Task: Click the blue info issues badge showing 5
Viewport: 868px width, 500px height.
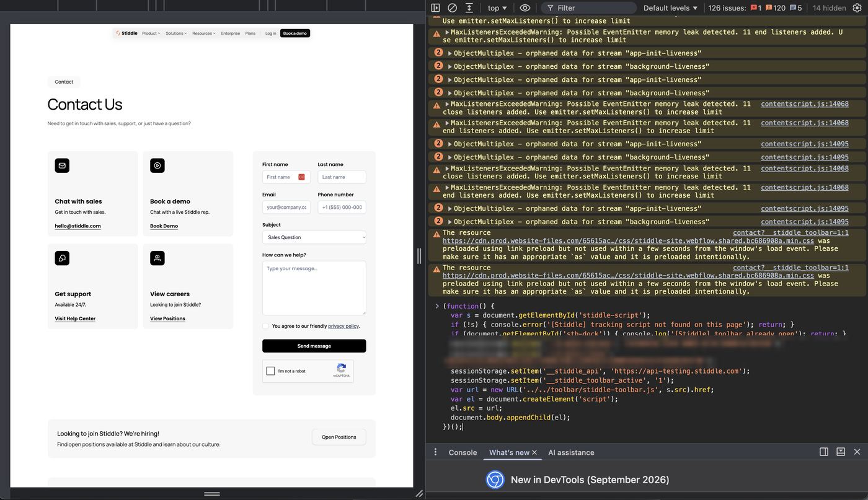Action: (795, 8)
